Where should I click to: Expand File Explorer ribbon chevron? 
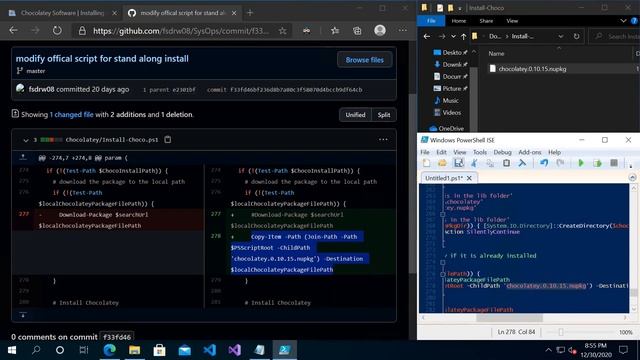(623, 21)
